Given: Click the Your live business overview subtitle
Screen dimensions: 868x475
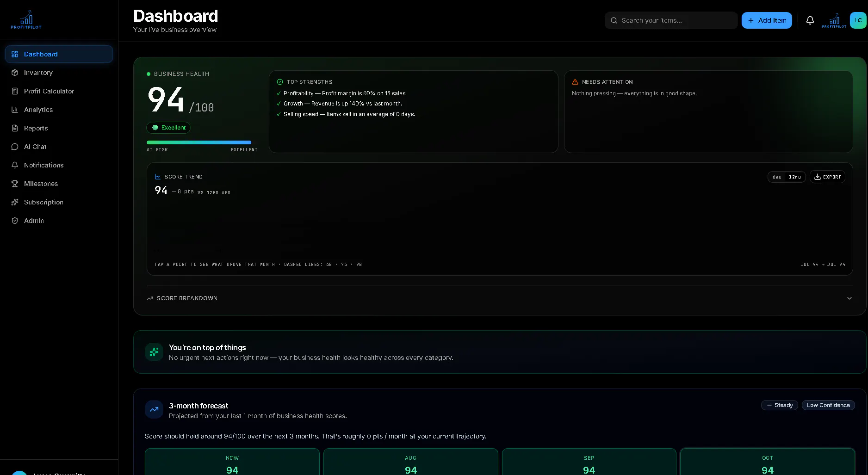Looking at the screenshot, I should [x=175, y=30].
